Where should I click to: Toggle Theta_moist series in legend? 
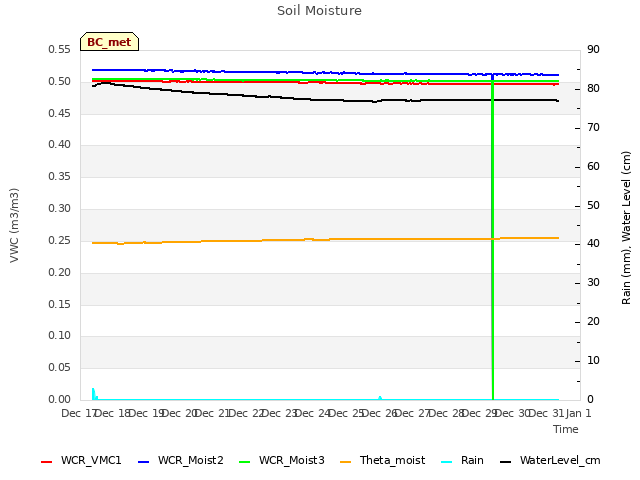click(382, 460)
